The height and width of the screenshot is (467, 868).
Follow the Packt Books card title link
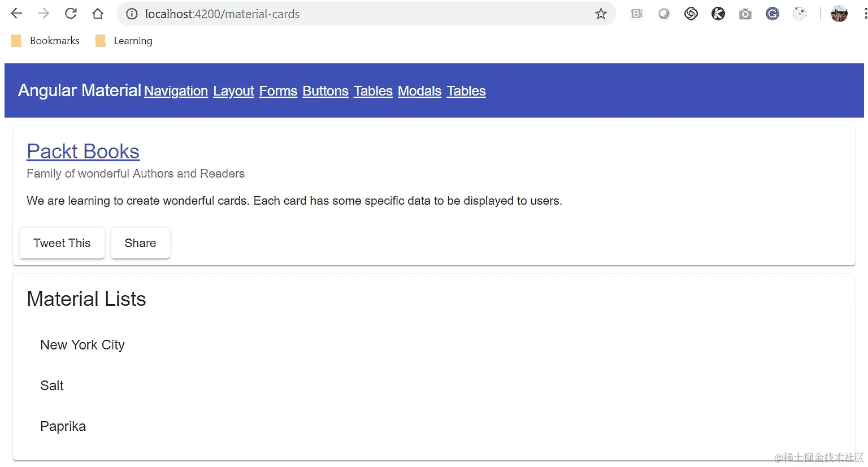(83, 152)
